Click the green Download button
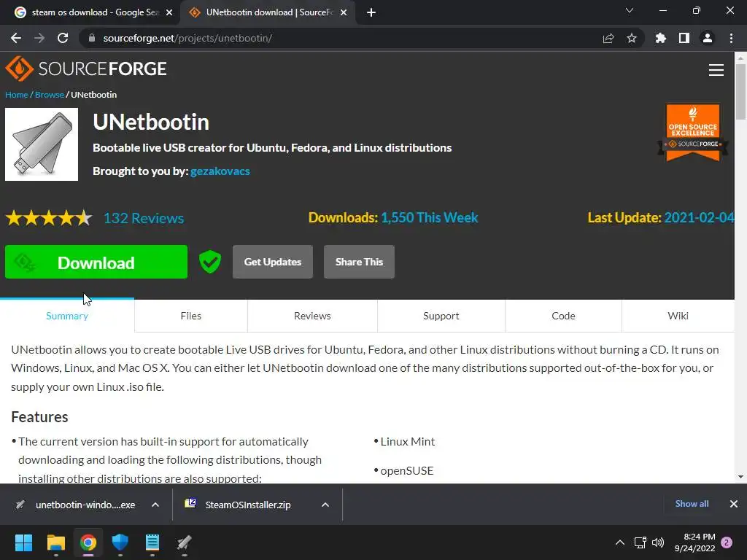Viewport: 747px width, 560px height. tap(96, 262)
